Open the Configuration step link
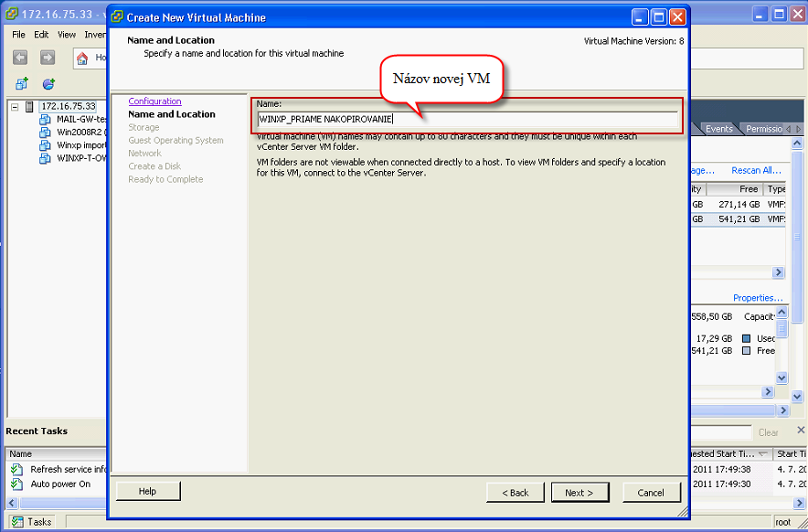This screenshot has height=532, width=808. tap(154, 101)
